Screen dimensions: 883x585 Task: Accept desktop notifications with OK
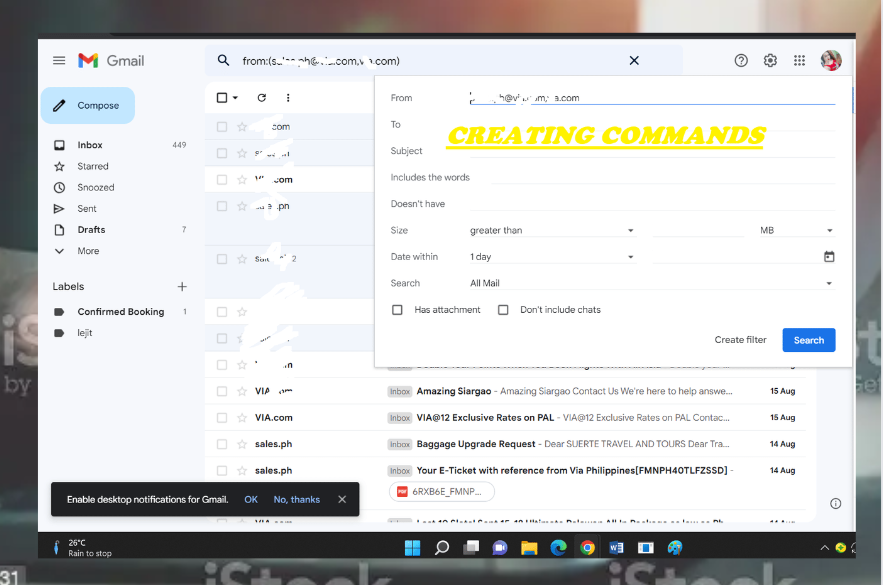(251, 499)
